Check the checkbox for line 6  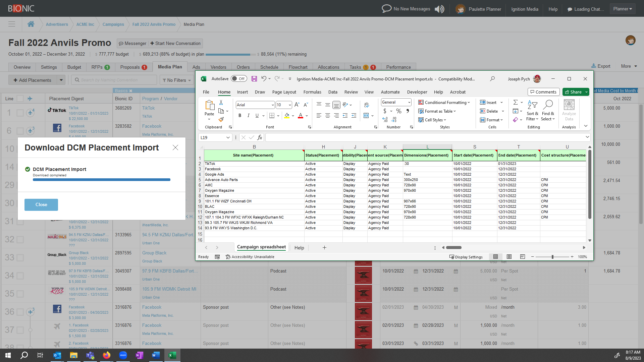(20, 131)
